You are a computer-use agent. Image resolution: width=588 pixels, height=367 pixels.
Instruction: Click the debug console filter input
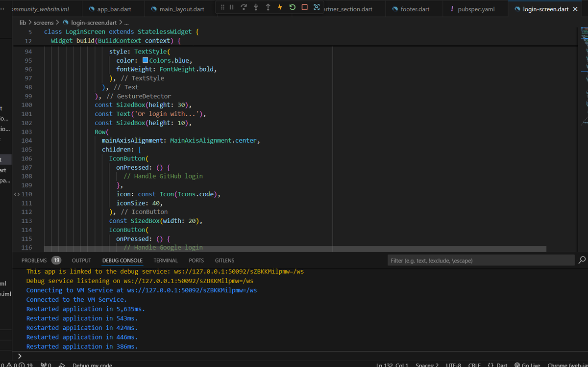[481, 261]
